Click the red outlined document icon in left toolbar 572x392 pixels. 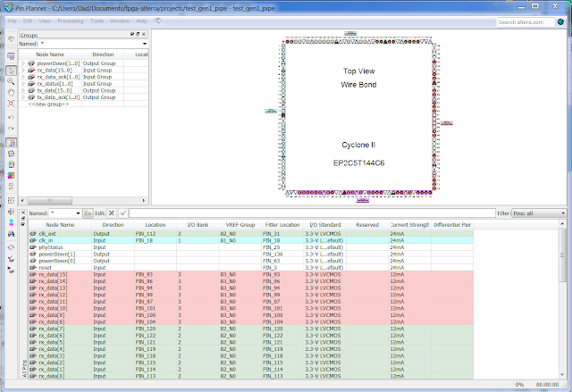point(11,187)
